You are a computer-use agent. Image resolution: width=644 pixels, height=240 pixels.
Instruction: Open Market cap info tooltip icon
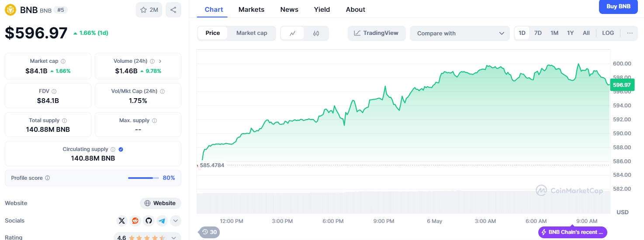point(63,62)
